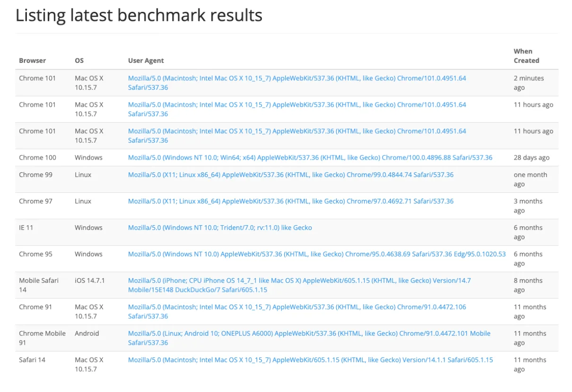Open the Chrome/99.0.4844.74 Linux user agent link
Image resolution: width=572 pixels, height=392 pixels.
tap(291, 175)
